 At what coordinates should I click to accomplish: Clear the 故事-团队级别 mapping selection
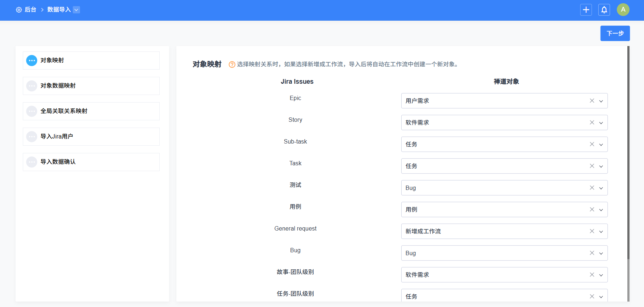pos(592,275)
